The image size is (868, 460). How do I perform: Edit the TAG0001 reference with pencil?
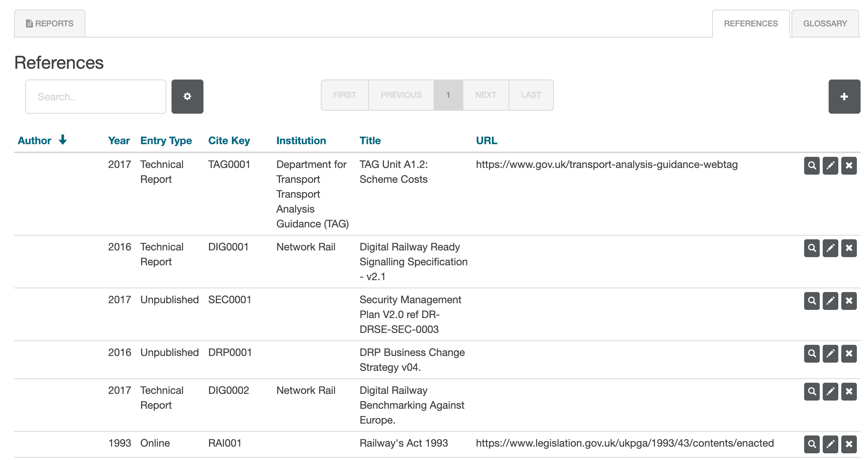pyautogui.click(x=830, y=166)
